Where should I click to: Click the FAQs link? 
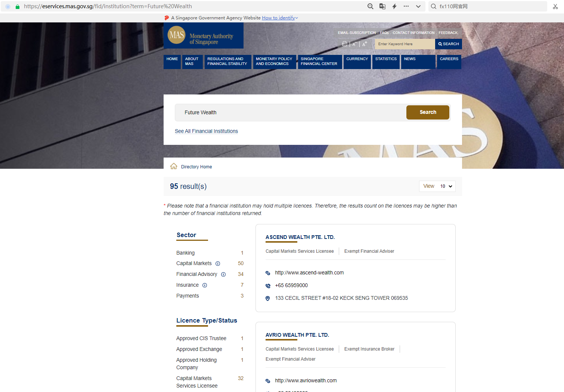(384, 33)
